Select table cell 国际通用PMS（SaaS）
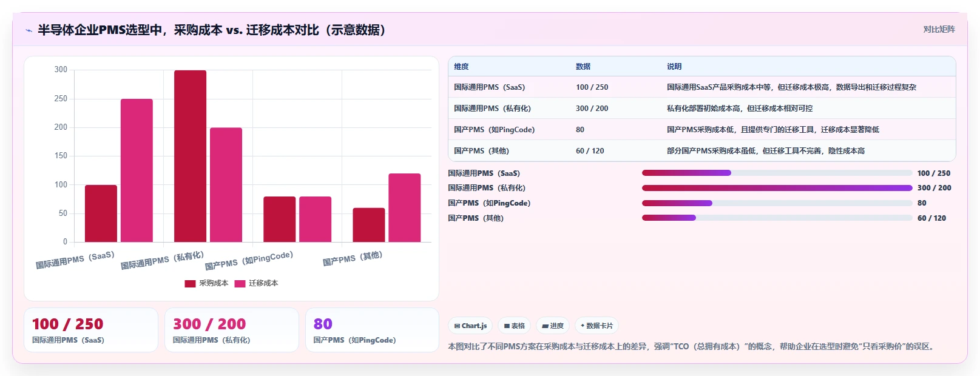980x376 pixels. (490, 87)
